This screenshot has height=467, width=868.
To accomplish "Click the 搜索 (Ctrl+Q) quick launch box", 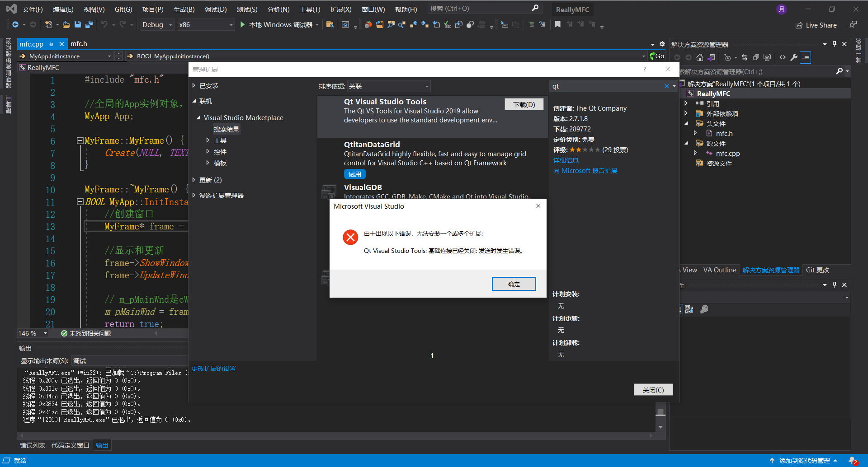I will [x=484, y=9].
